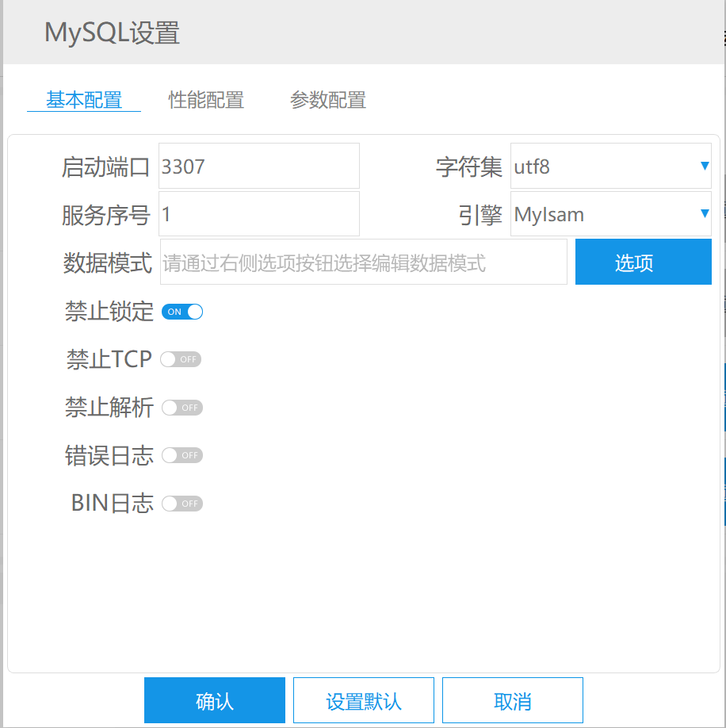Open the 字符集 utf8 dropdown
The image size is (726, 728).
611,167
